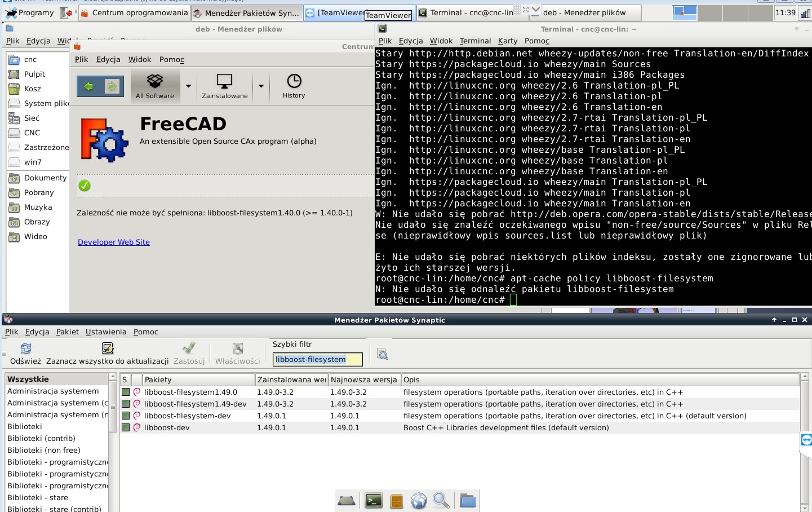Click the forward arrow in Software Center
This screenshot has width=812, height=512.
point(112,86)
